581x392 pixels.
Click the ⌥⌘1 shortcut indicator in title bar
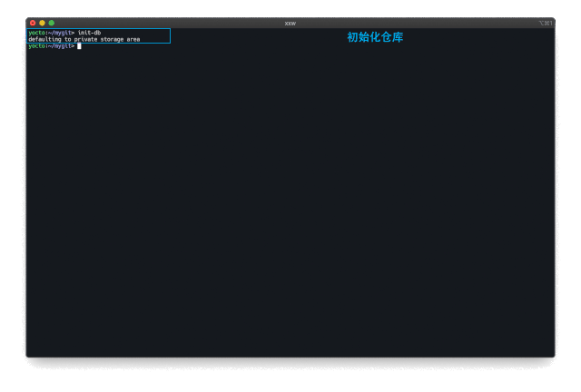point(545,23)
